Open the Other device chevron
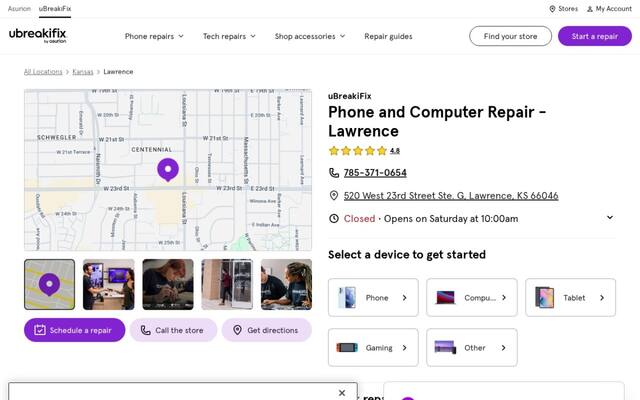Image resolution: width=640 pixels, height=400 pixels. (x=504, y=348)
